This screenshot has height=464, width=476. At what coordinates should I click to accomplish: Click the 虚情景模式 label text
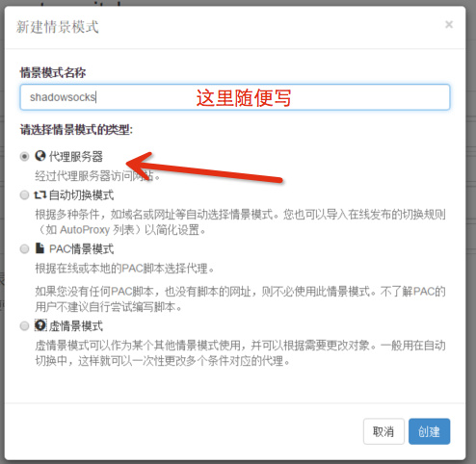coord(76,326)
